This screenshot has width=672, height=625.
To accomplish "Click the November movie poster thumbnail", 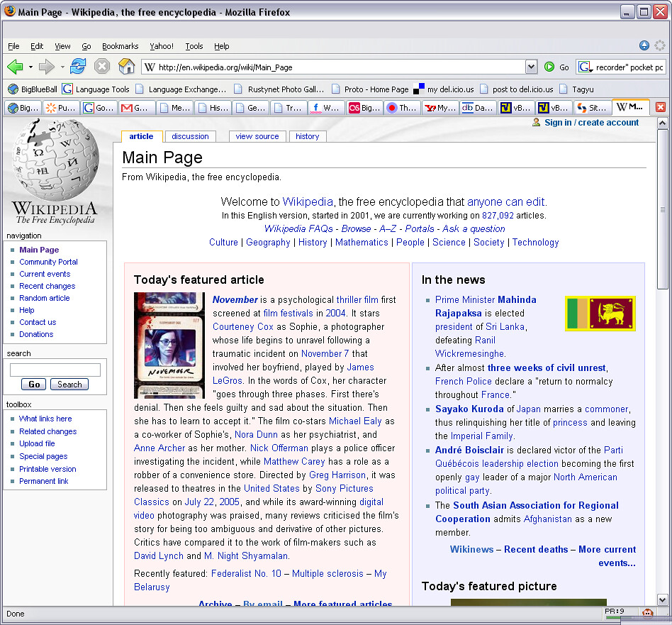I will [169, 345].
